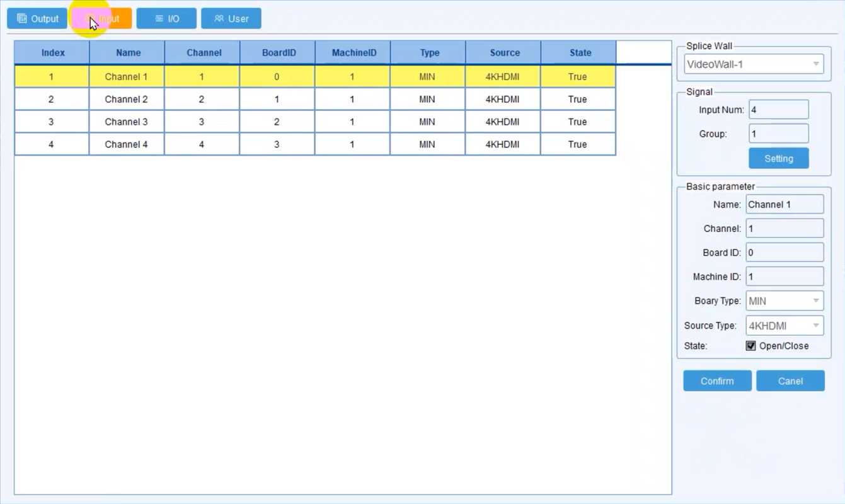845x504 pixels.
Task: Select the User tab
Action: click(231, 19)
